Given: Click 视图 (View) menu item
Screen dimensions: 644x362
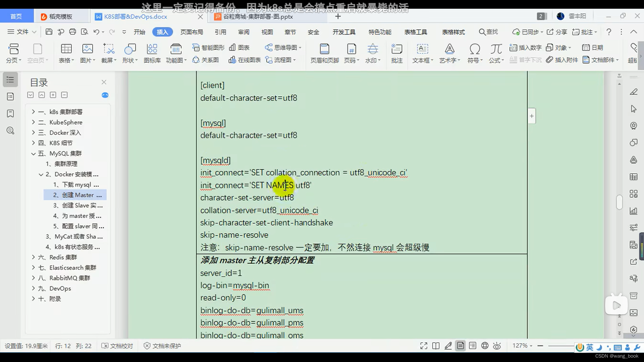Looking at the screenshot, I should click(267, 32).
